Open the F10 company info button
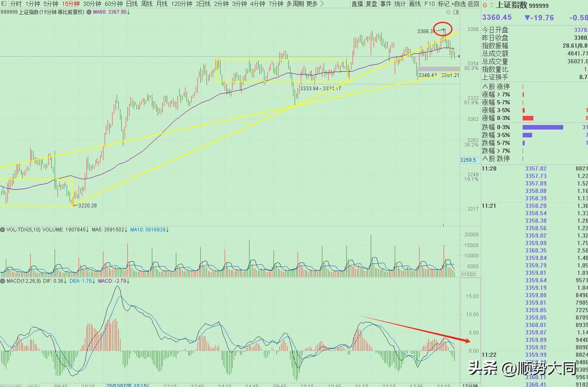Image resolution: width=588 pixels, height=387 pixels. point(430,4)
